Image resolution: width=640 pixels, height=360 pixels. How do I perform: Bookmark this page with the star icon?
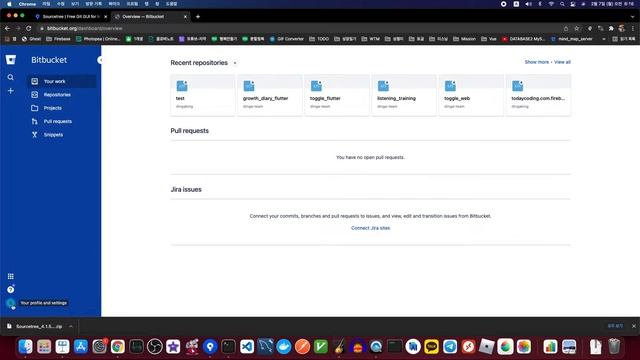(577, 28)
